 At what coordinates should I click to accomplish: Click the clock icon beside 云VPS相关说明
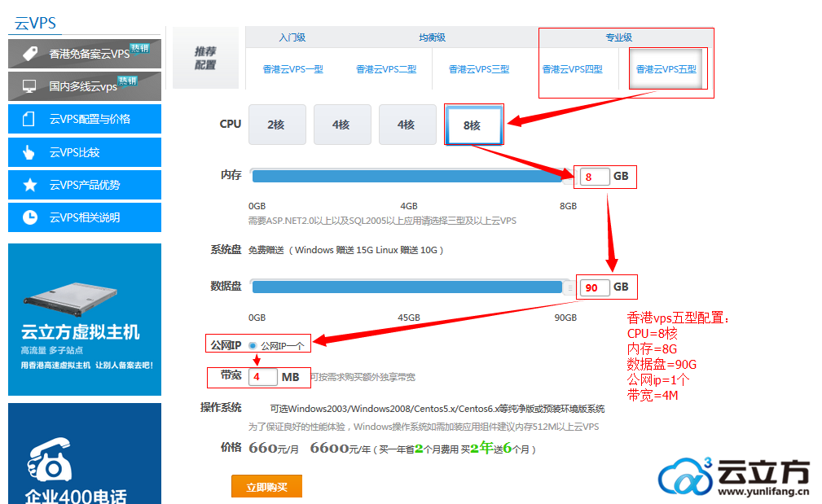click(30, 217)
